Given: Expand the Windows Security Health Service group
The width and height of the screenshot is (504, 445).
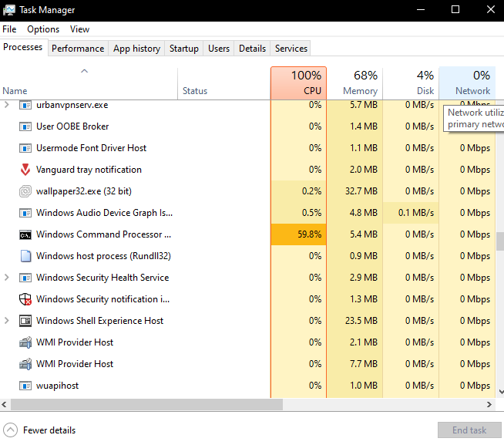Looking at the screenshot, I should [x=6, y=278].
